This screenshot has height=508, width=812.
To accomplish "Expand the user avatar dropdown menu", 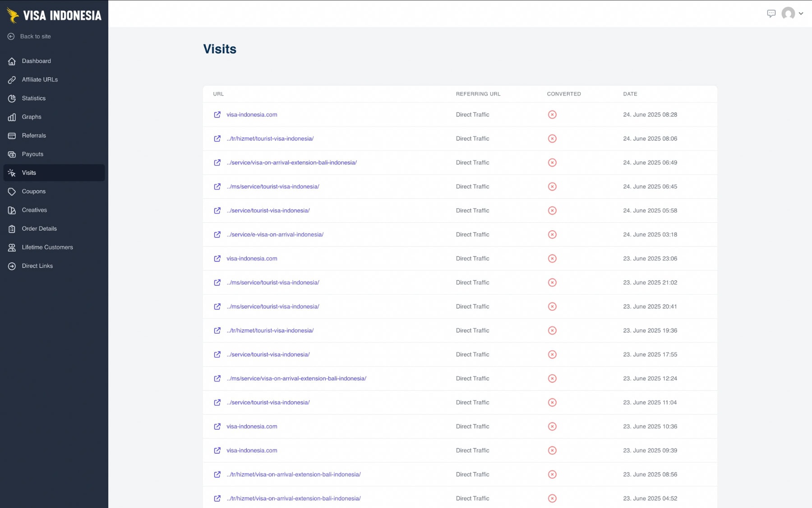I will click(x=793, y=14).
